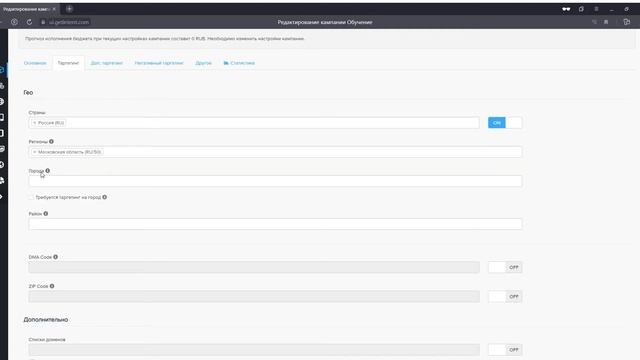Image resolution: width=640 pixels, height=360 pixels.
Task: Reload the page
Action: (29, 22)
